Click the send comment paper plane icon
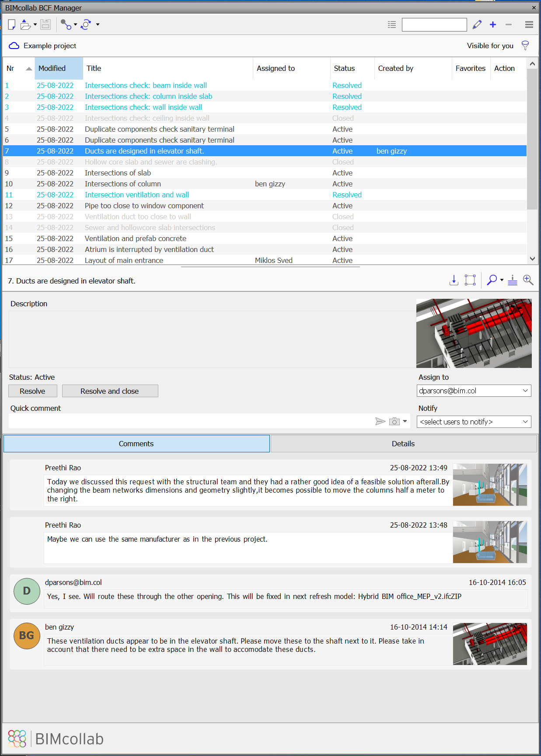541x756 pixels. click(380, 421)
